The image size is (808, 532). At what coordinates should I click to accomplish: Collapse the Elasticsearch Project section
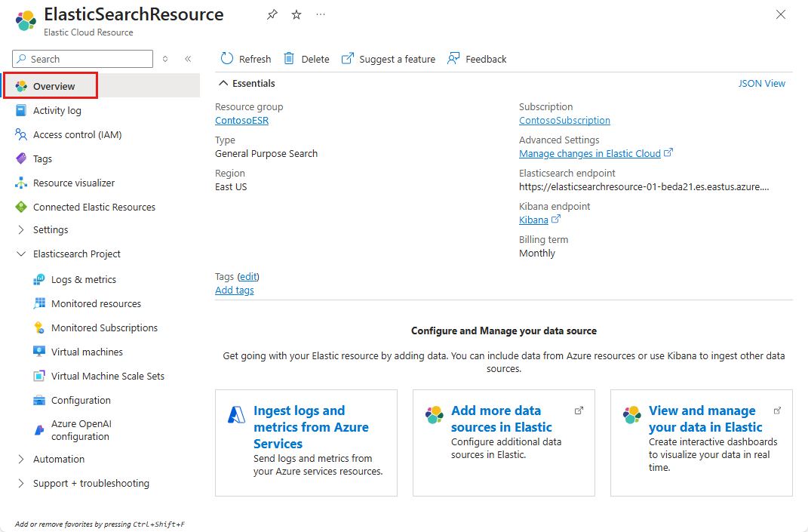pos(21,254)
